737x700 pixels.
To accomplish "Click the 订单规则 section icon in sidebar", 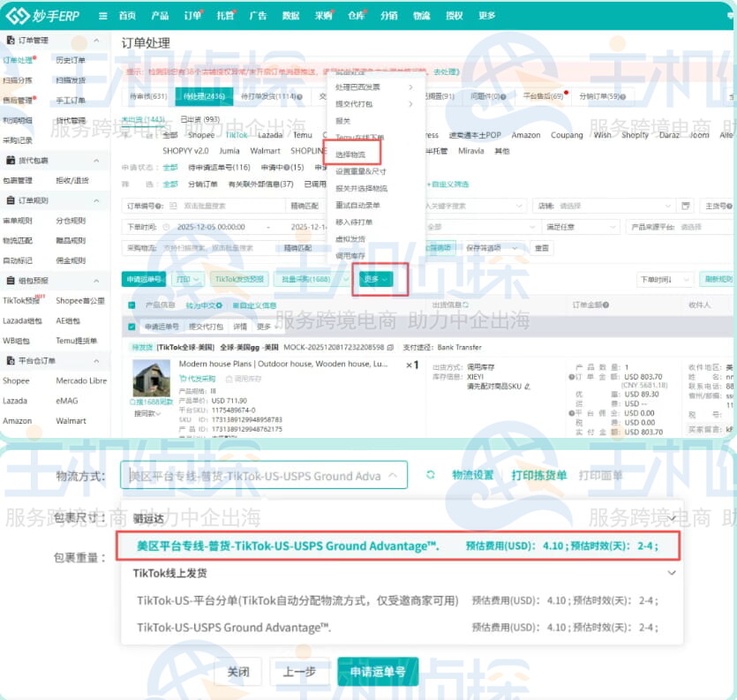I will (9, 199).
